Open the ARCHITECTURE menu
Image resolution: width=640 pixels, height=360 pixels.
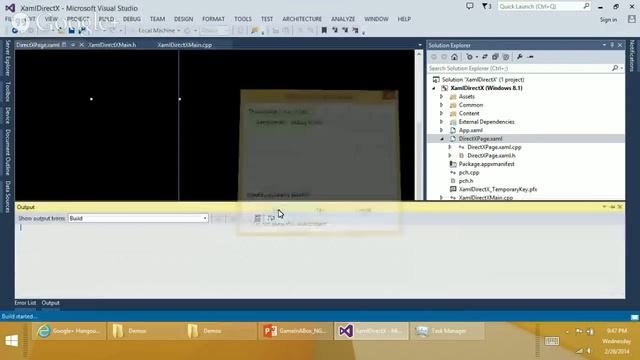click(302, 19)
